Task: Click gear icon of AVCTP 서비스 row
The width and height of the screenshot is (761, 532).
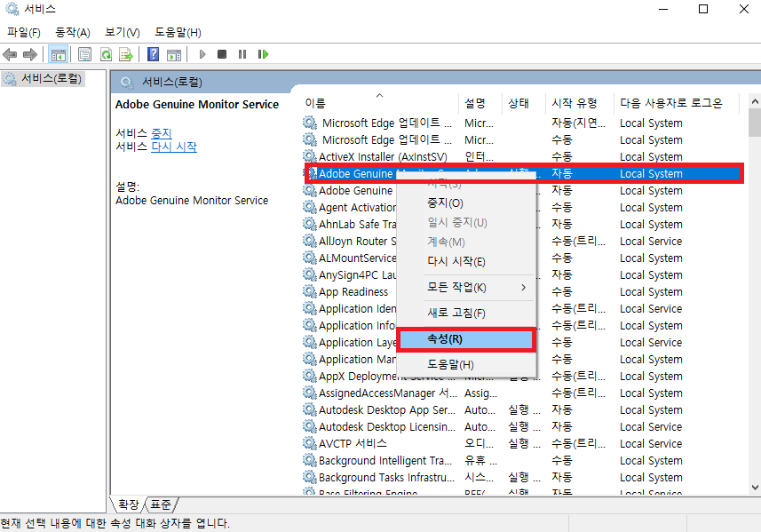Action: 310,443
